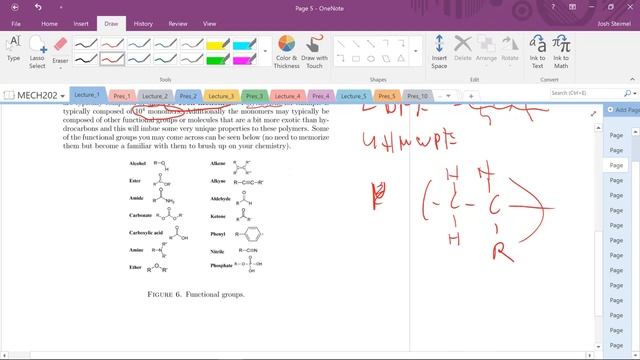Open the Lecture_5 section tab

pos(353,96)
